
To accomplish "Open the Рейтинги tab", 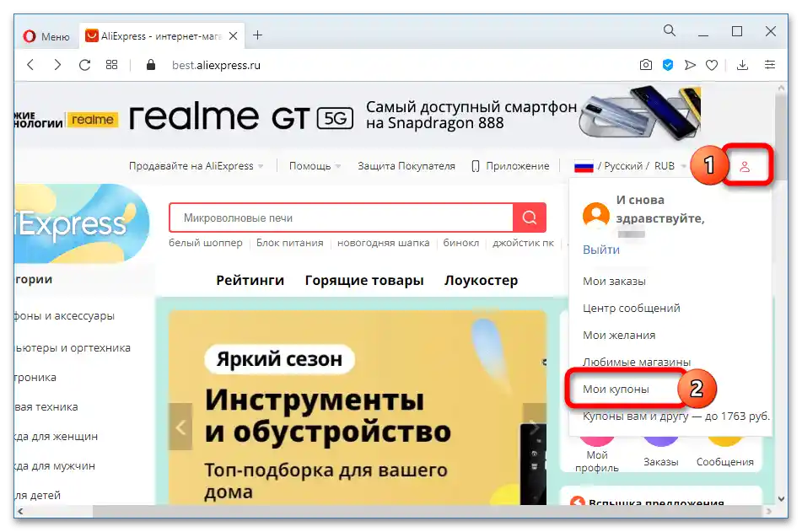I will pyautogui.click(x=250, y=280).
